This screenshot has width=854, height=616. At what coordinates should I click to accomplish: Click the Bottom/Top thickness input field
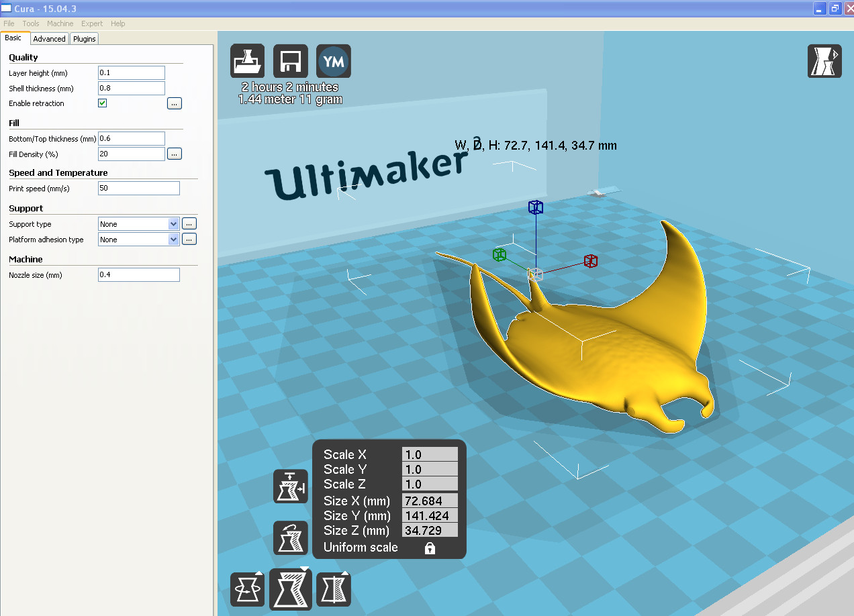tap(132, 138)
